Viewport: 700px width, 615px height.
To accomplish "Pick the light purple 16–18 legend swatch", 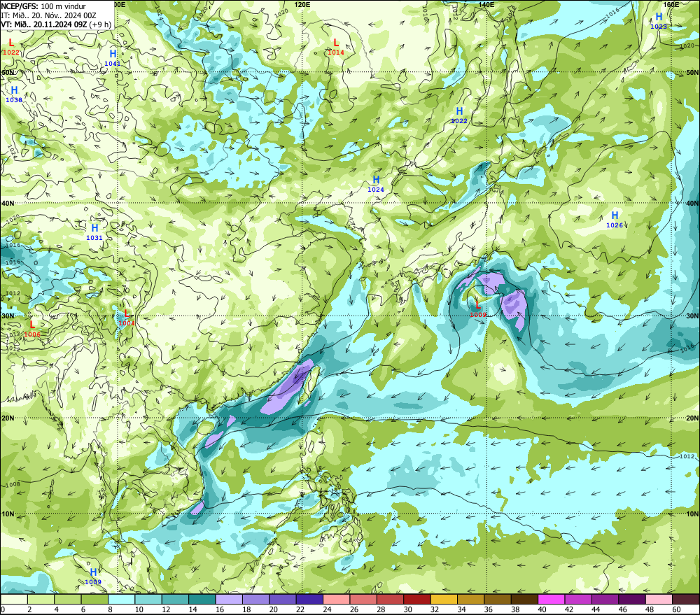I will [229, 599].
